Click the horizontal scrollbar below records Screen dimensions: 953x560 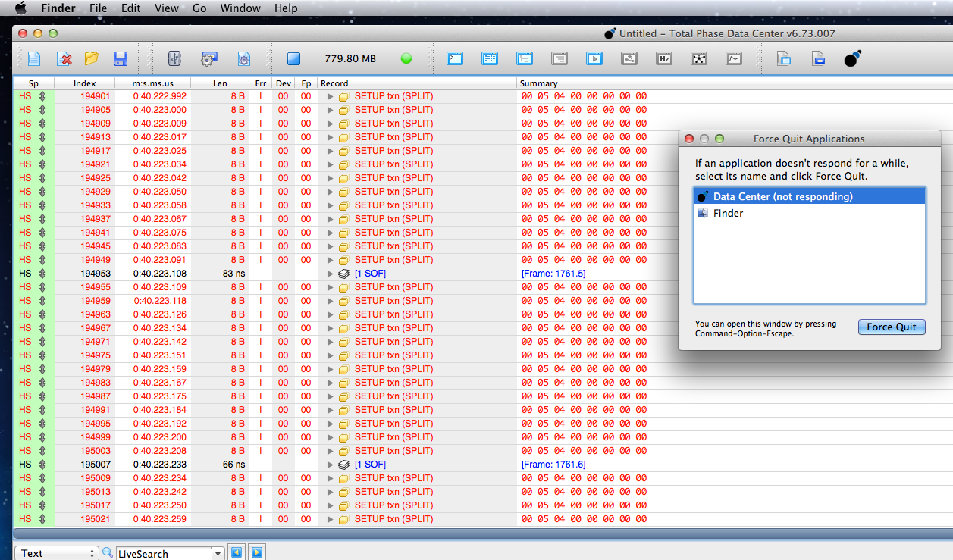pyautogui.click(x=483, y=533)
